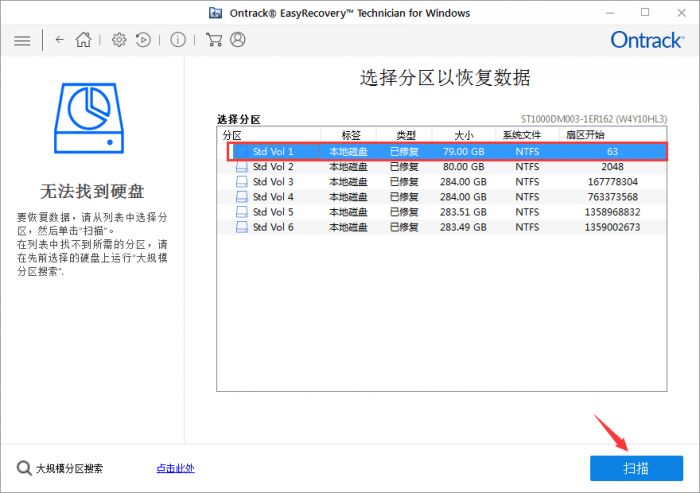Open the hamburger menu icon
Viewport: 700px width, 493px height.
point(22,41)
